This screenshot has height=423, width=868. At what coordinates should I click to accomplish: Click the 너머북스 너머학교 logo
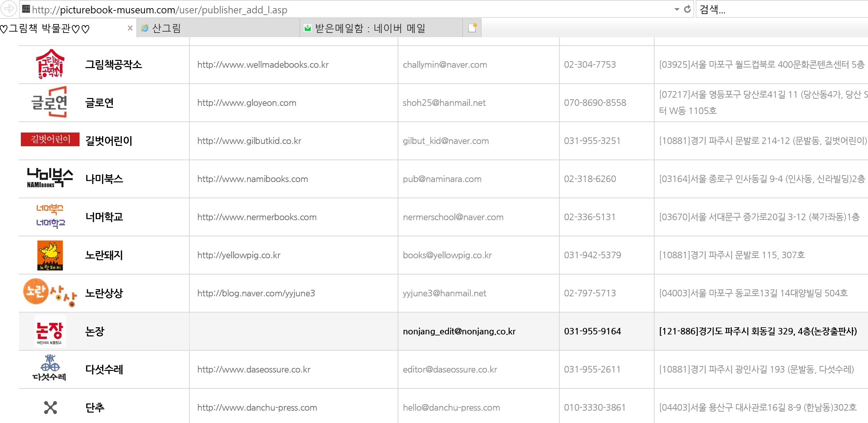pos(51,216)
